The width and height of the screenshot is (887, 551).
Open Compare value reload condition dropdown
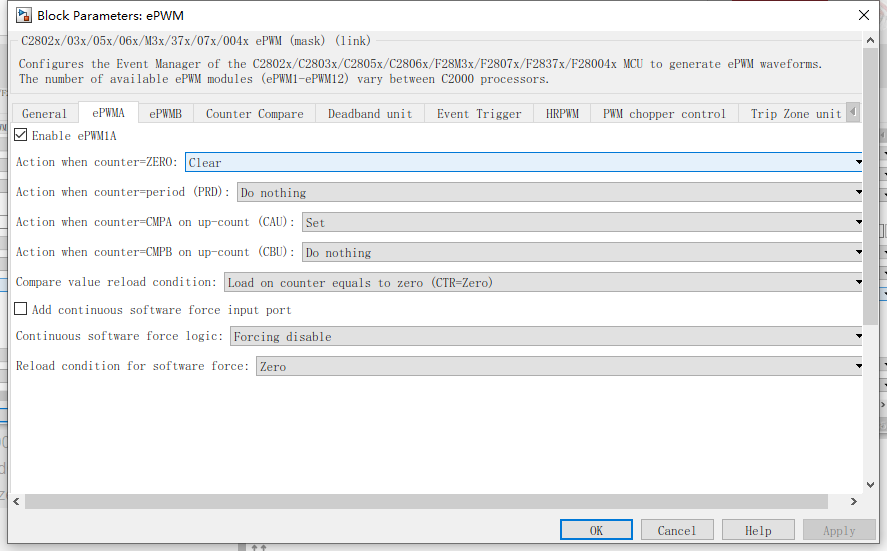[544, 282]
